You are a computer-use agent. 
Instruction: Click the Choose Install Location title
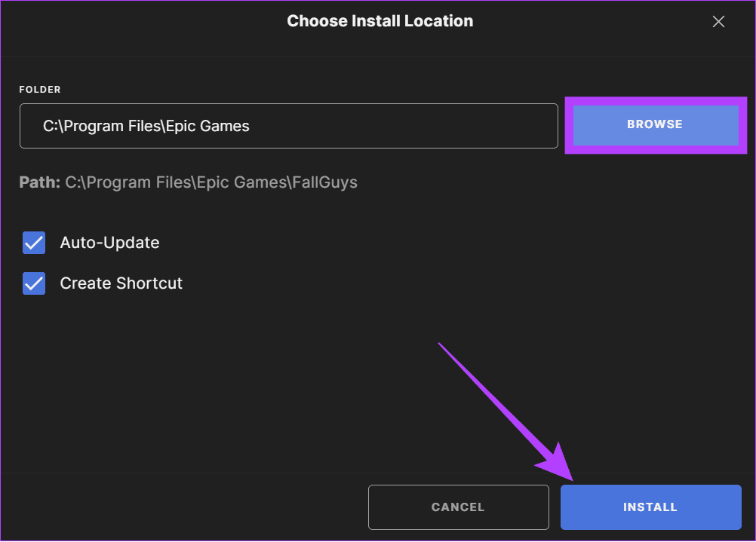(380, 21)
